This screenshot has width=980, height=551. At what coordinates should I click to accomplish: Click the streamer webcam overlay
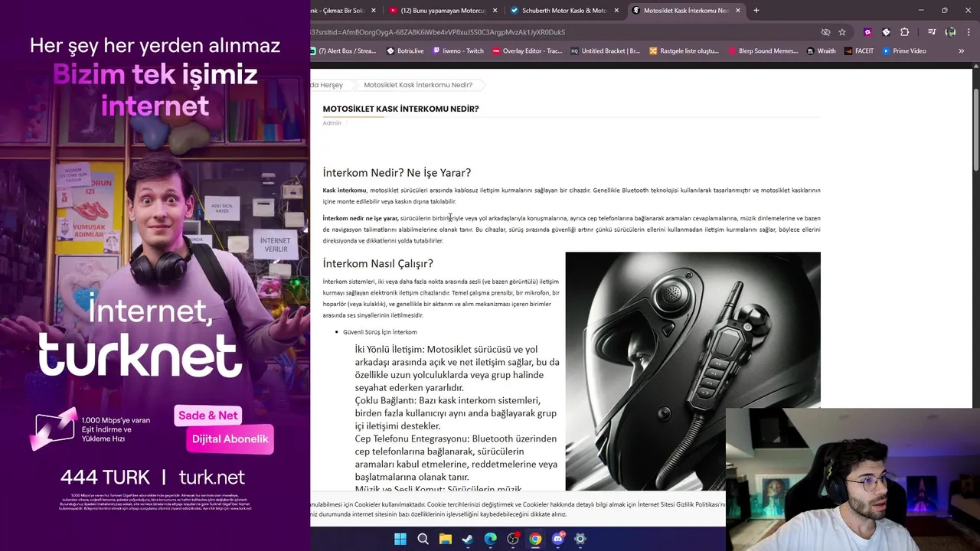pyautogui.click(x=853, y=479)
